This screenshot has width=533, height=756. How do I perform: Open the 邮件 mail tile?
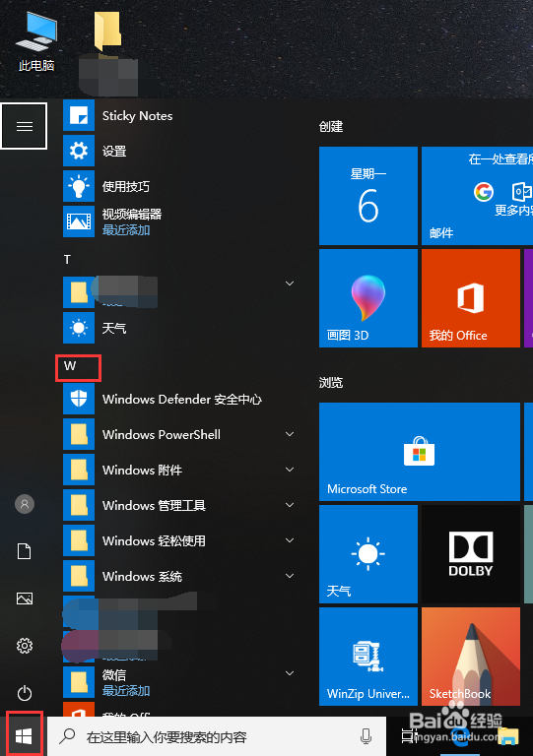coord(477,196)
